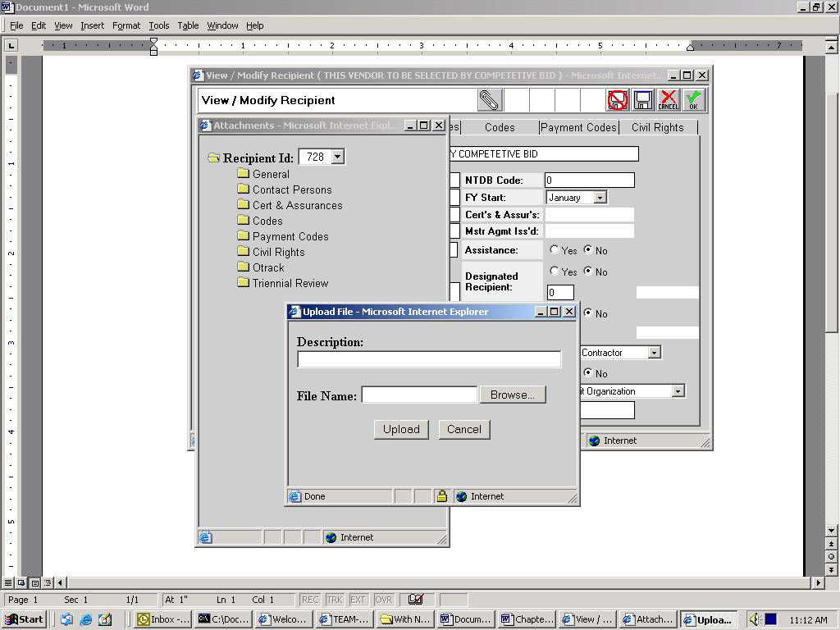
Task: Click the globe Internet zone icon in View window
Action: [x=594, y=441]
